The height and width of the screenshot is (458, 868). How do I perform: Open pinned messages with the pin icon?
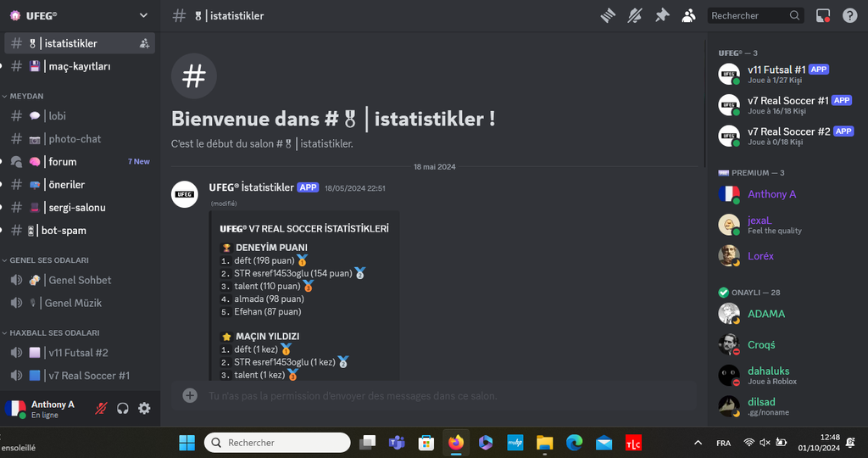662,15
